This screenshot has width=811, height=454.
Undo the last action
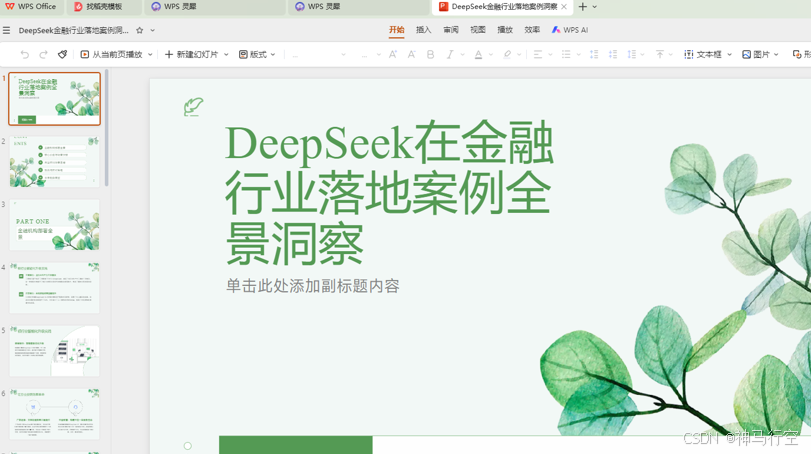click(24, 54)
